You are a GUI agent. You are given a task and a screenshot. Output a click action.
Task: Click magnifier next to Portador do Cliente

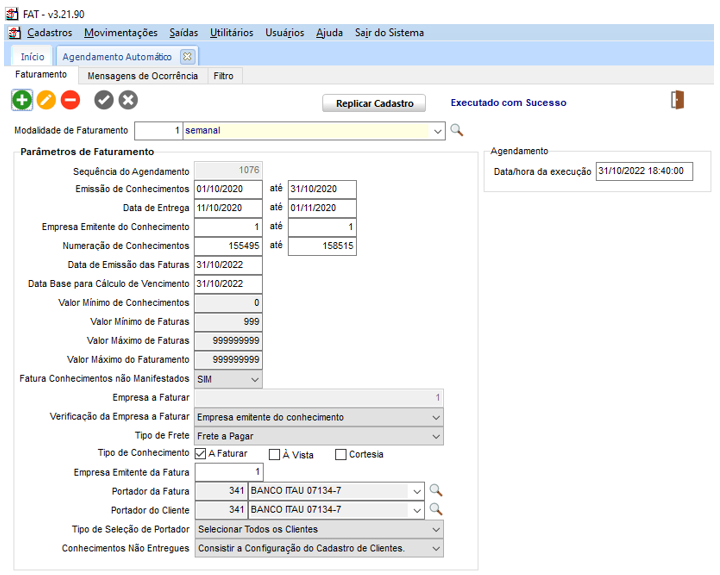pos(436,509)
